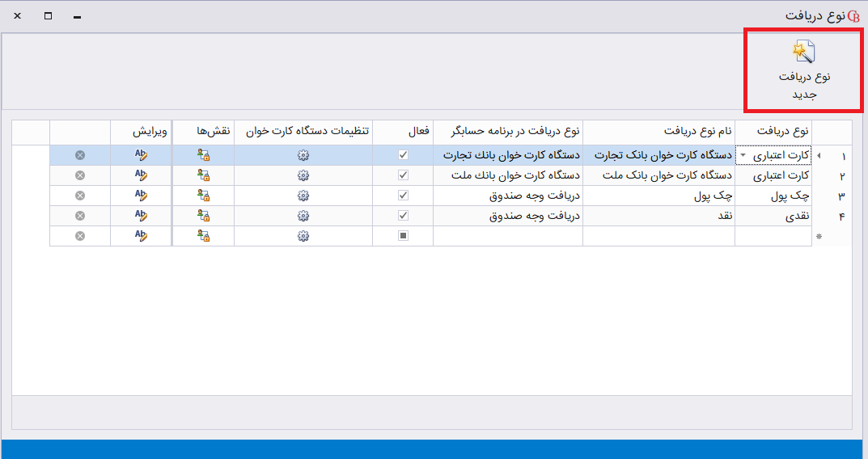The height and width of the screenshot is (459, 868).
Task: Toggle فعال checkbox in empty new row
Action: coord(404,236)
